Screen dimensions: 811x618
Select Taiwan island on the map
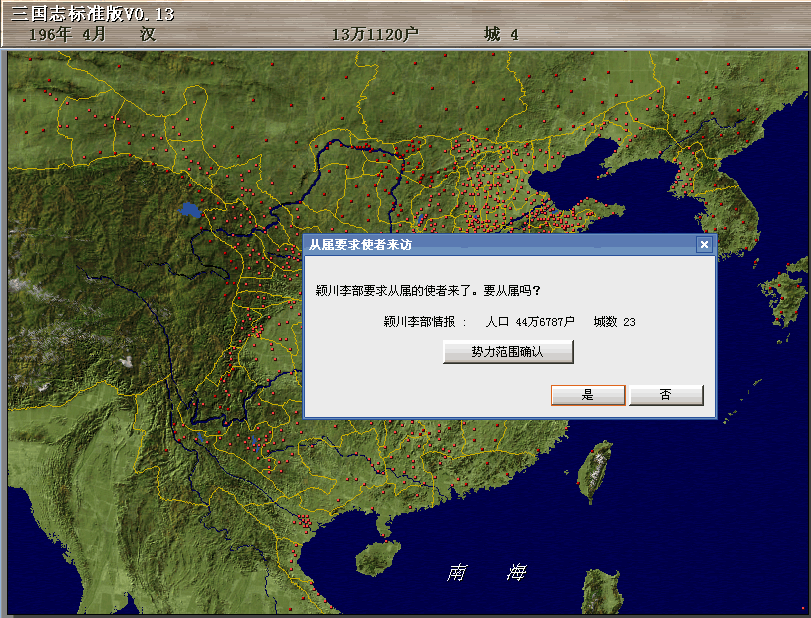[596, 468]
